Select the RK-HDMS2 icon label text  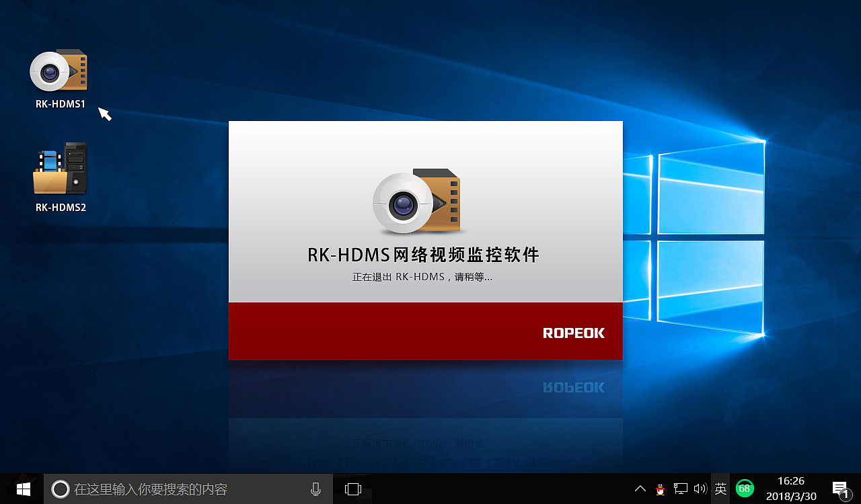pos(61,207)
